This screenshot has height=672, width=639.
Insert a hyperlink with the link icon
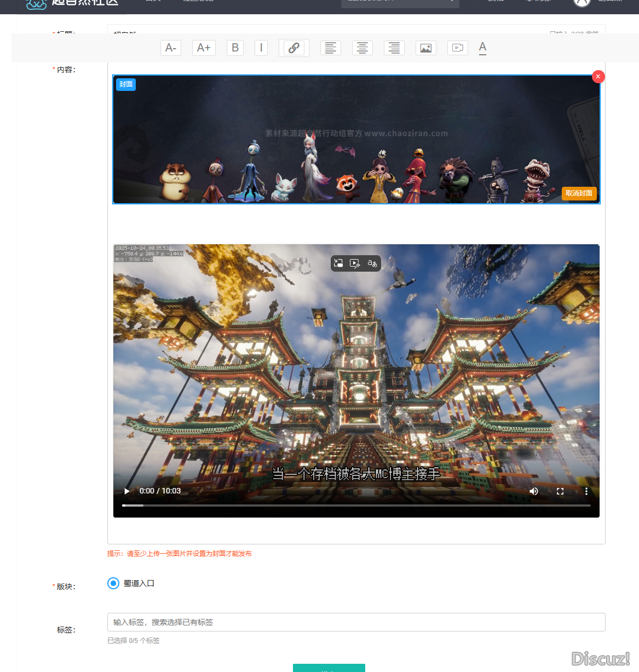click(x=294, y=48)
